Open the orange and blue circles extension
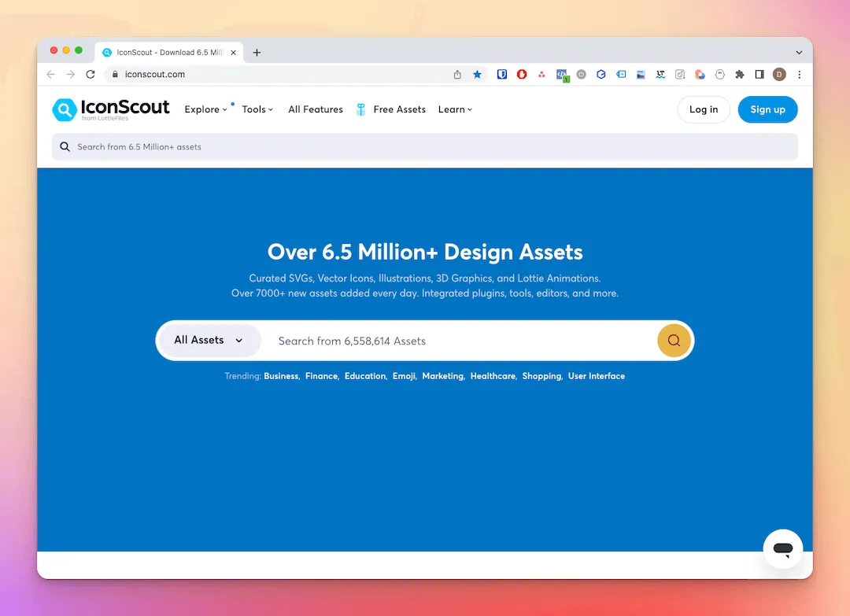The image size is (850, 616). (x=700, y=74)
